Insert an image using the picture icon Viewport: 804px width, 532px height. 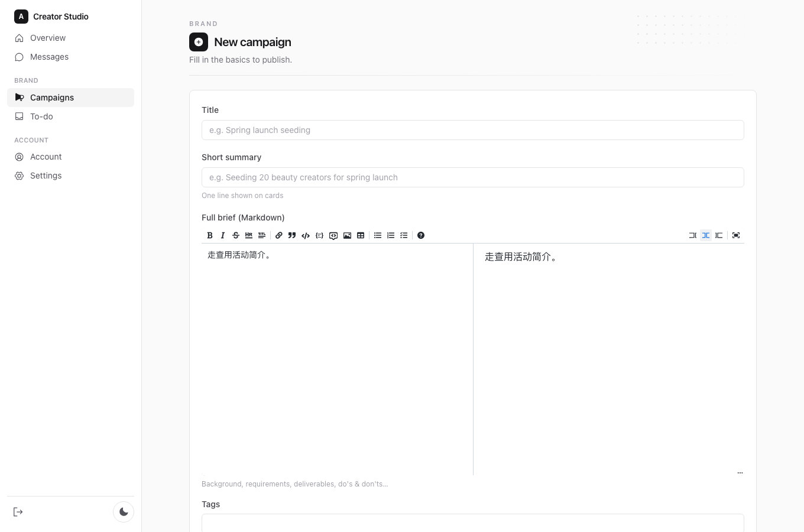[347, 235]
